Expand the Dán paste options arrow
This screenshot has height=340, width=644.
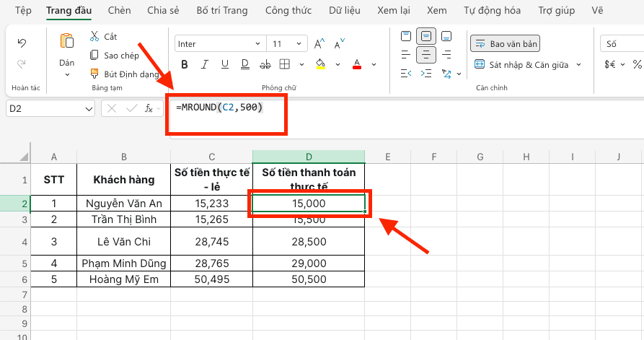[67, 75]
